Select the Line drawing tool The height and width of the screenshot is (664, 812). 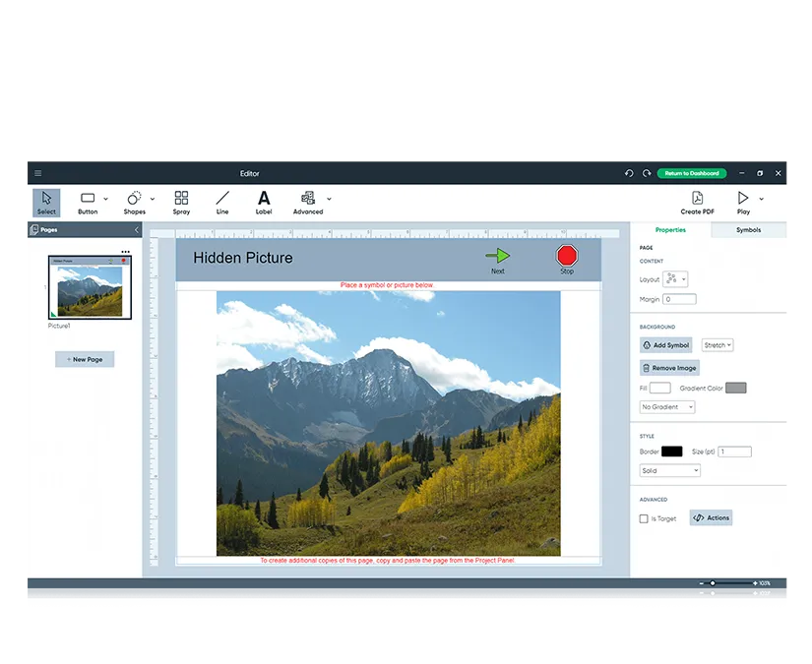222,202
